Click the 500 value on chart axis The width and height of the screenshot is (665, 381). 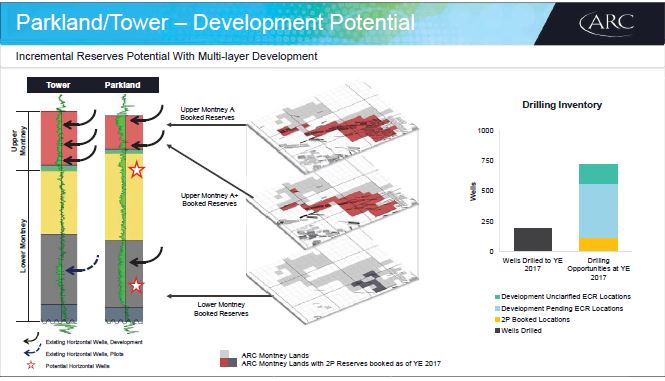(x=488, y=191)
